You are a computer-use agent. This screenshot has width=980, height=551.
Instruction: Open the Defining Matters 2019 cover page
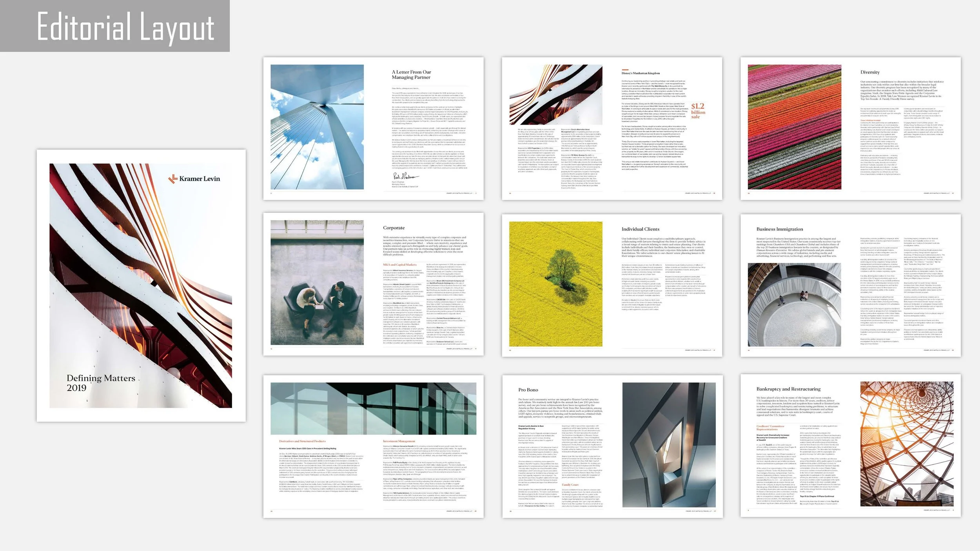point(141,285)
